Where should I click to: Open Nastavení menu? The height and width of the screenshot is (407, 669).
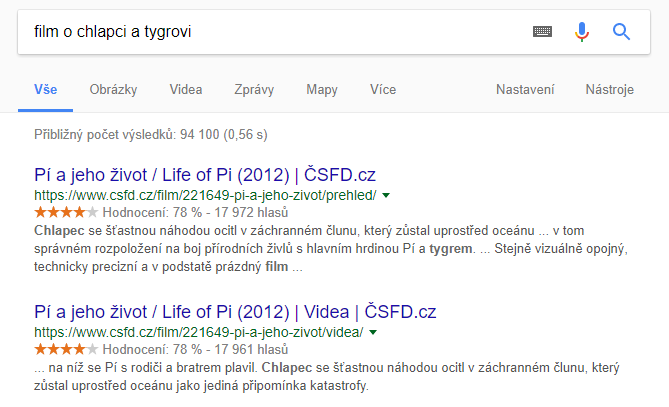525,90
